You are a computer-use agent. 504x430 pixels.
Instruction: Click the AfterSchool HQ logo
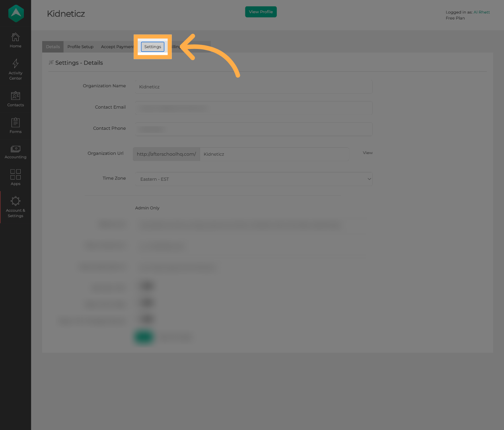point(15,13)
